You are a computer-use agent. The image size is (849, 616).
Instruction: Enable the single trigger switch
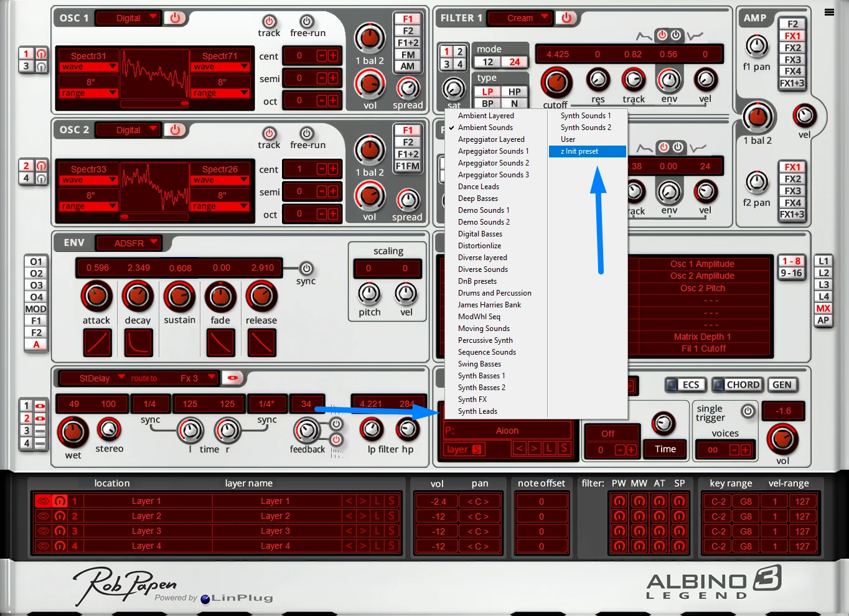point(748,411)
